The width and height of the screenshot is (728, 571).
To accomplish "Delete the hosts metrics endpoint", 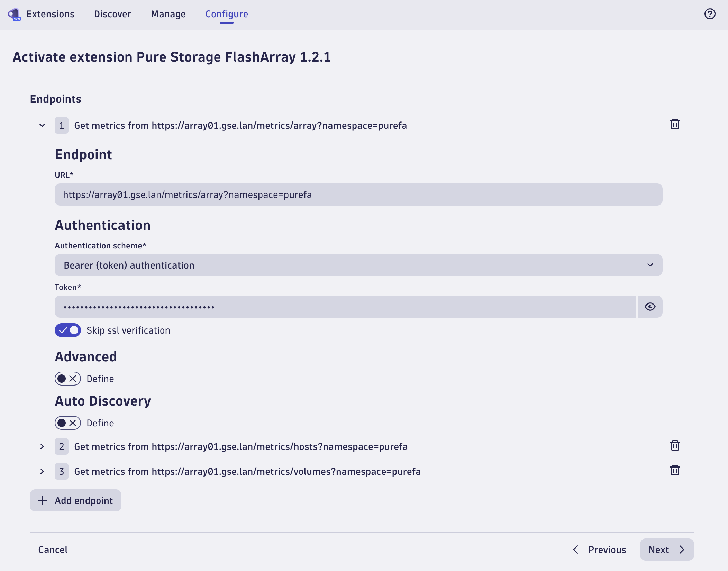I will tap(675, 446).
